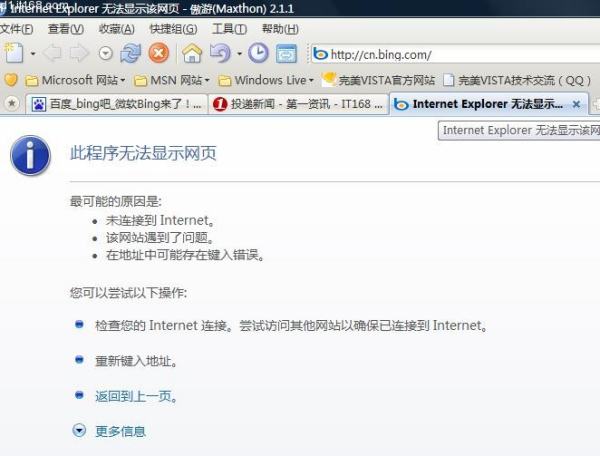
Task: Open the 工具(T) menu
Action: click(x=229, y=29)
